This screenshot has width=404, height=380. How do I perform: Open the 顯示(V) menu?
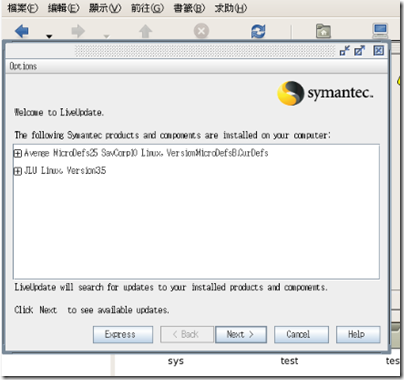coord(105,8)
